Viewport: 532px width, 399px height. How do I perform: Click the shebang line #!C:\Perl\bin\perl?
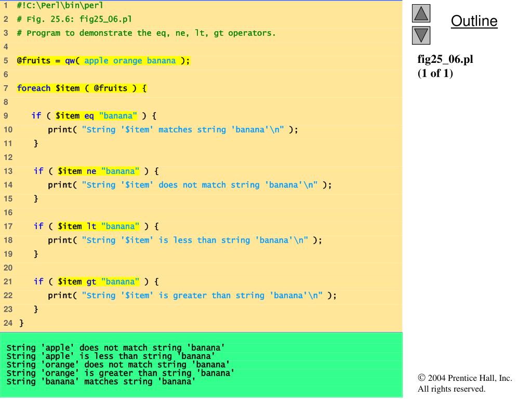coord(60,5)
